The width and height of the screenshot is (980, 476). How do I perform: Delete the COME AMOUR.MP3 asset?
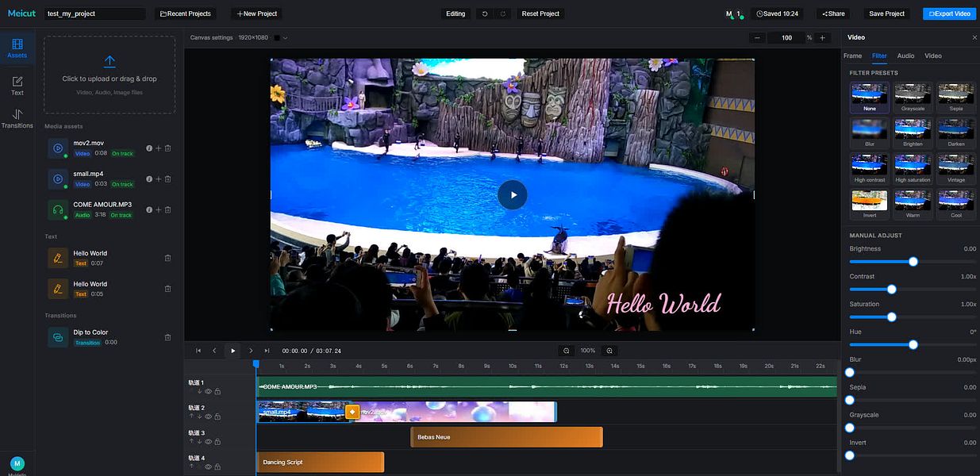pos(167,210)
